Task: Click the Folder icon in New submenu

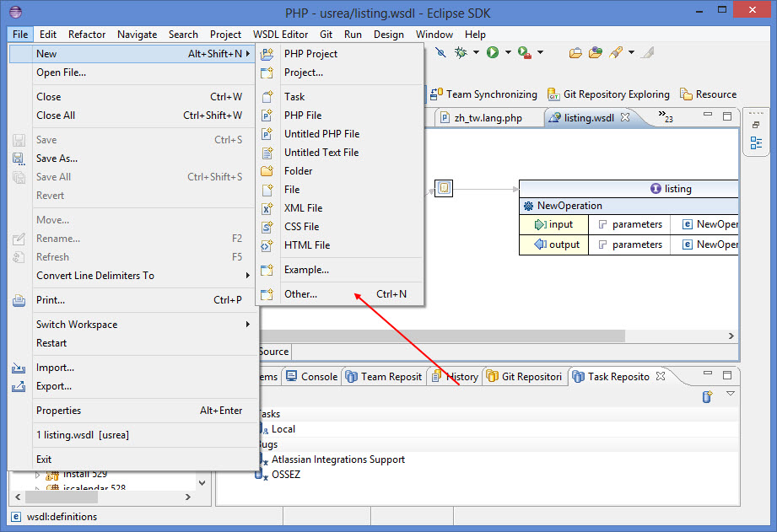Action: pos(267,171)
